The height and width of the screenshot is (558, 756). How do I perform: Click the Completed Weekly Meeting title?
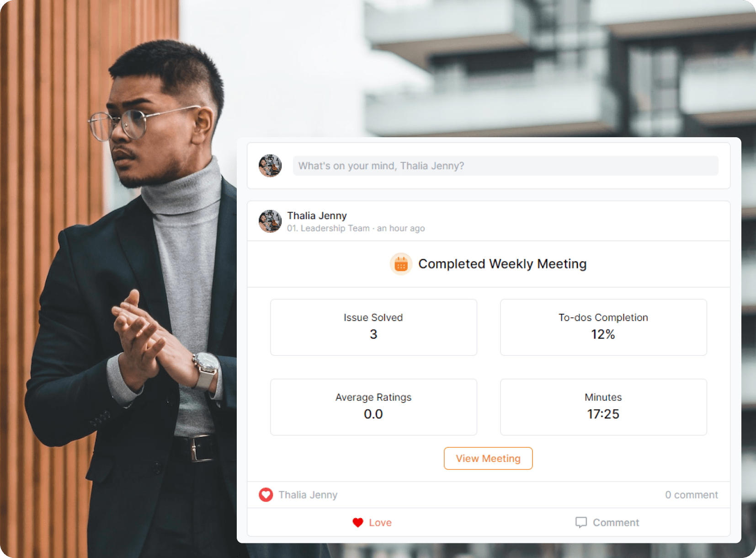coord(502,264)
